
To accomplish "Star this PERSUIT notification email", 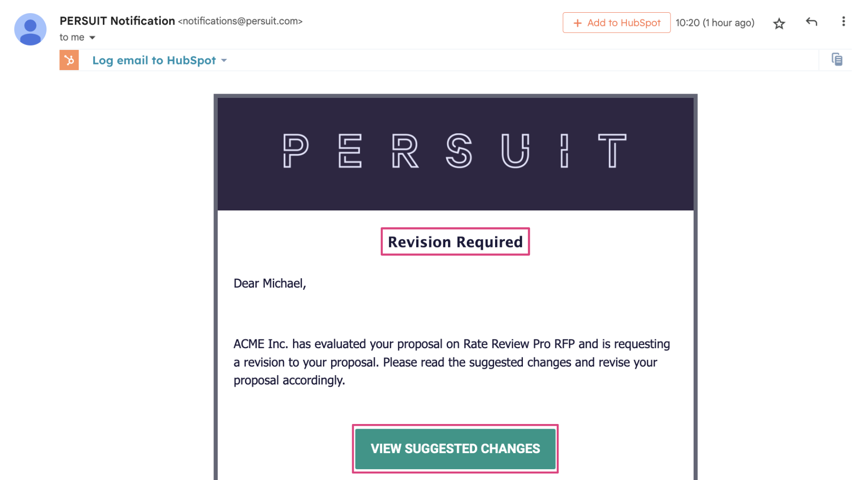I will pos(779,23).
